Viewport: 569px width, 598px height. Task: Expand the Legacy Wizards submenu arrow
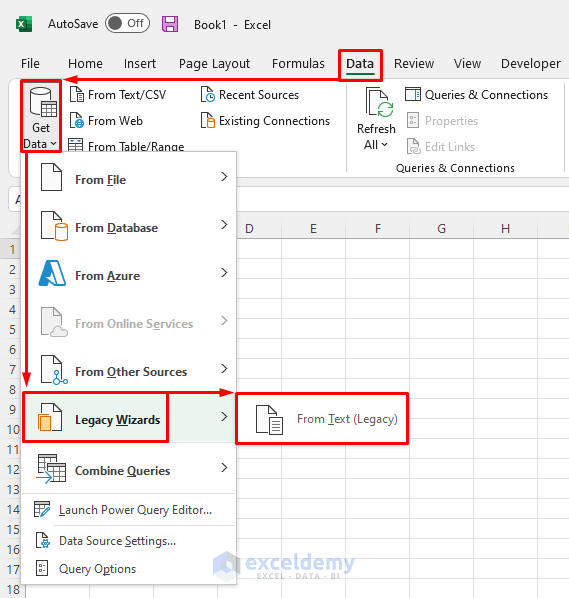coord(224,417)
